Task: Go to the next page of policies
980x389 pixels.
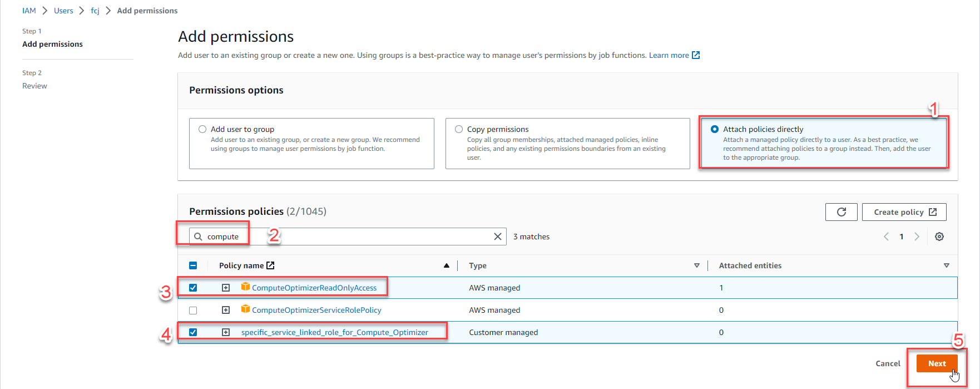Action: click(x=917, y=237)
